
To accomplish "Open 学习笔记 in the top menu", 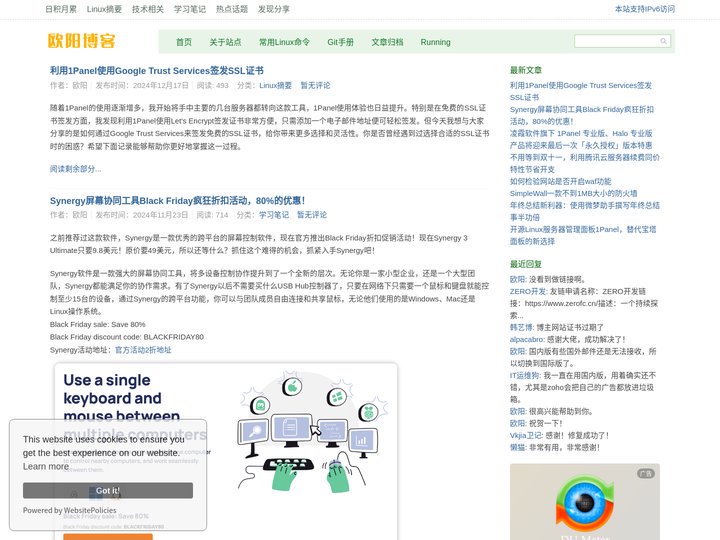I will coord(190,9).
